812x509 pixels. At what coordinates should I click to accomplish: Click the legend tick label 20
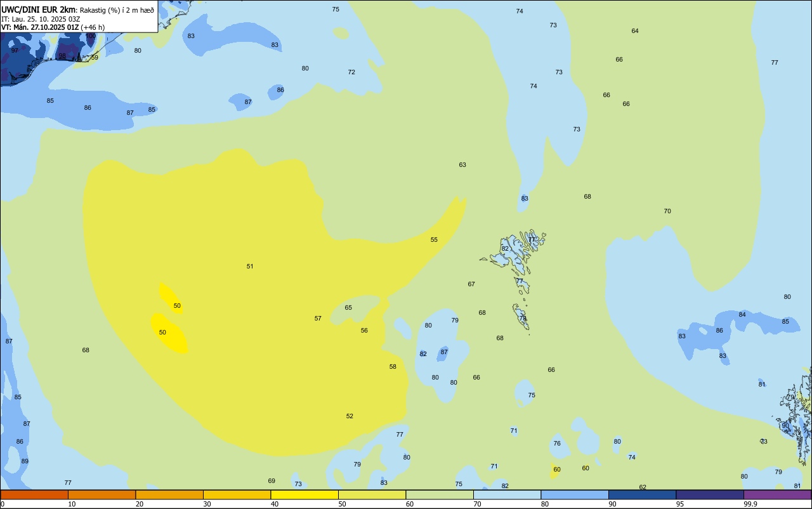(140, 504)
